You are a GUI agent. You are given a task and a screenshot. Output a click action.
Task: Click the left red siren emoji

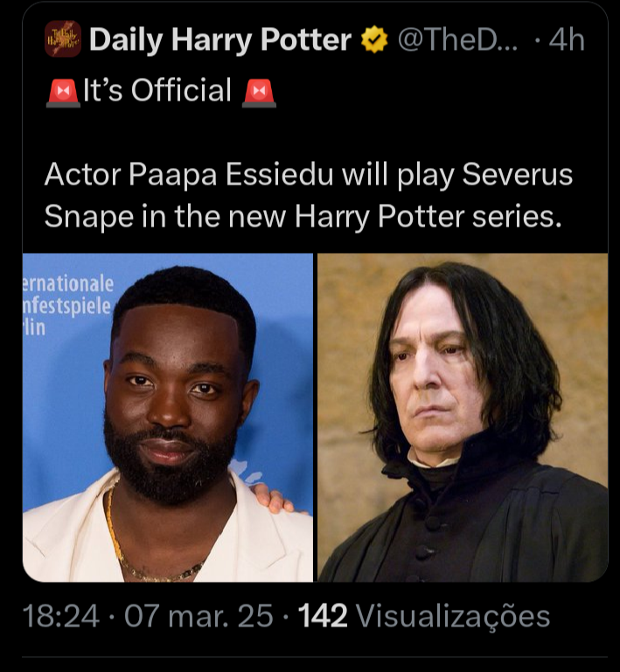(63, 91)
